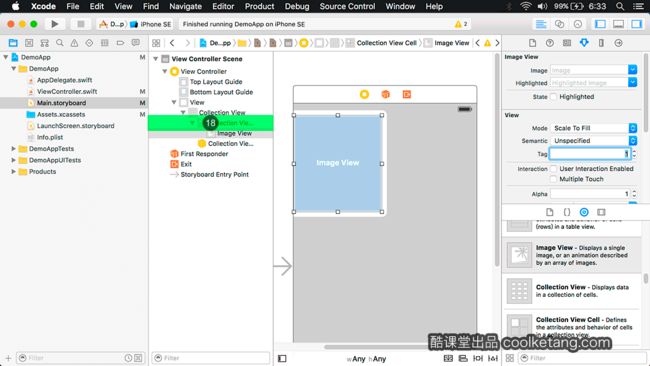Increment the Tag stepper
Image resolution: width=650 pixels, height=366 pixels.
point(634,152)
